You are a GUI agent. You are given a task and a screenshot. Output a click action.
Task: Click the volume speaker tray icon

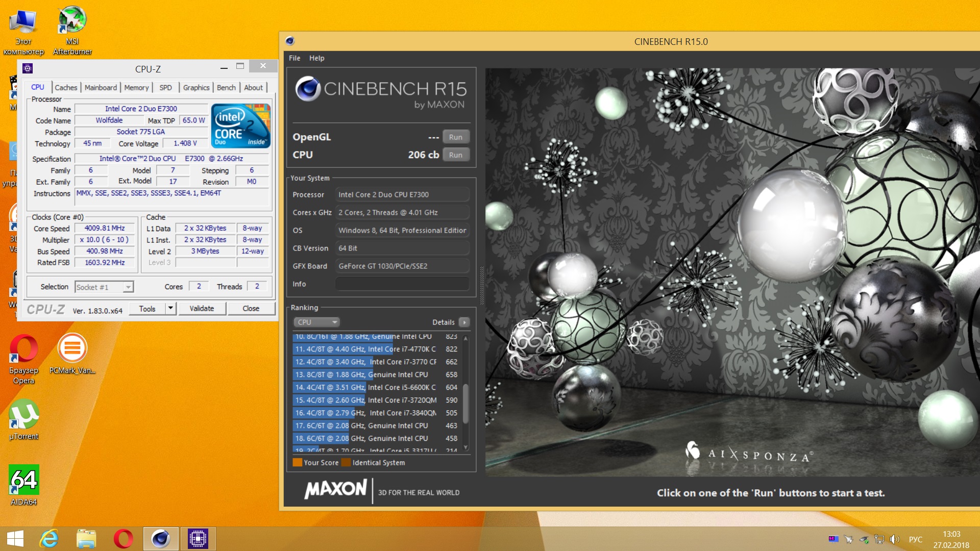(x=894, y=539)
